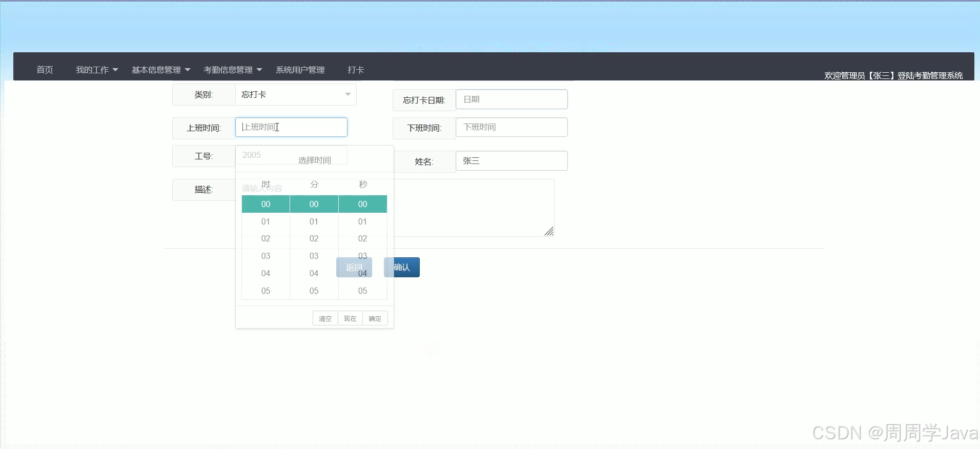This screenshot has width=980, height=449.
Task: Select hour 02 in the 时 column
Action: 266,238
